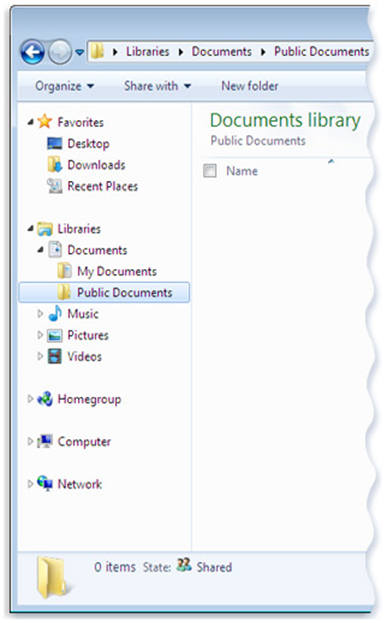The image size is (387, 623).
Task: Open Downloads from Favorites
Action: [96, 164]
